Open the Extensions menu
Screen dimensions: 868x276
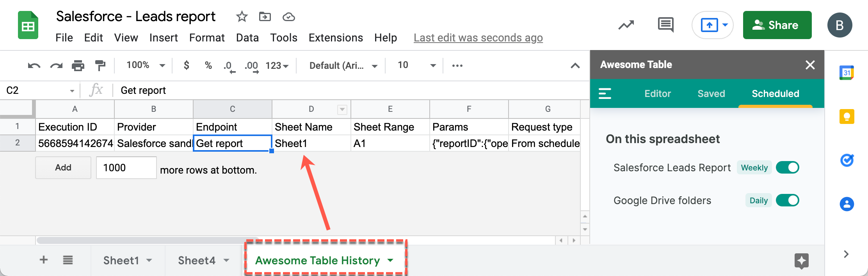(336, 38)
